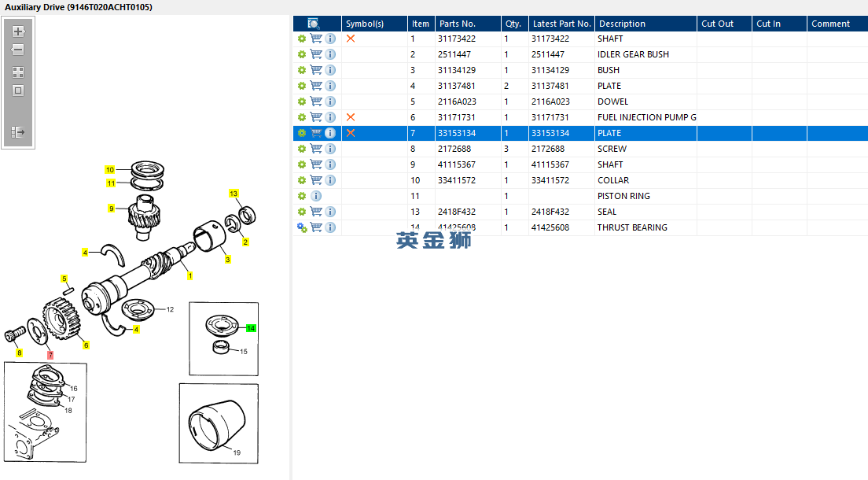This screenshot has width=868, height=480.
Task: Select callout 11 on the diagram
Action: [x=112, y=183]
